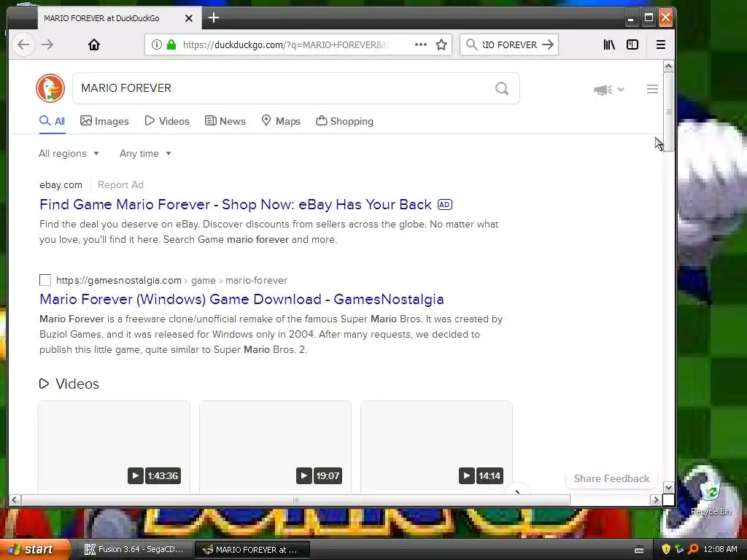
Task: Click the DuckDuckGo duck logo
Action: (50, 88)
